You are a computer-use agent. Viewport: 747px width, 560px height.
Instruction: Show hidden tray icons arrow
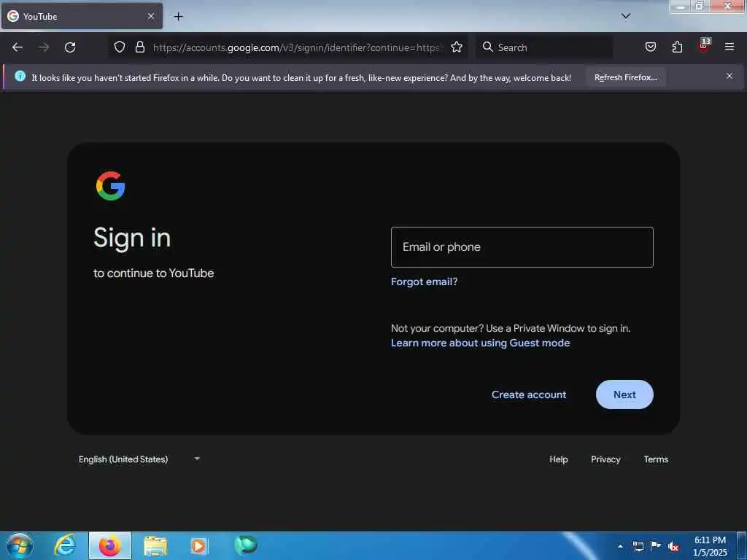click(x=620, y=546)
